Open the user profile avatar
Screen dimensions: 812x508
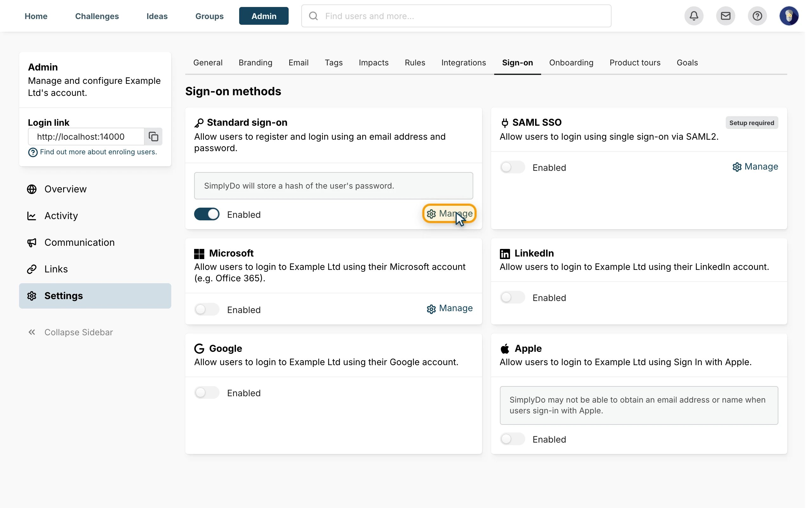(789, 16)
